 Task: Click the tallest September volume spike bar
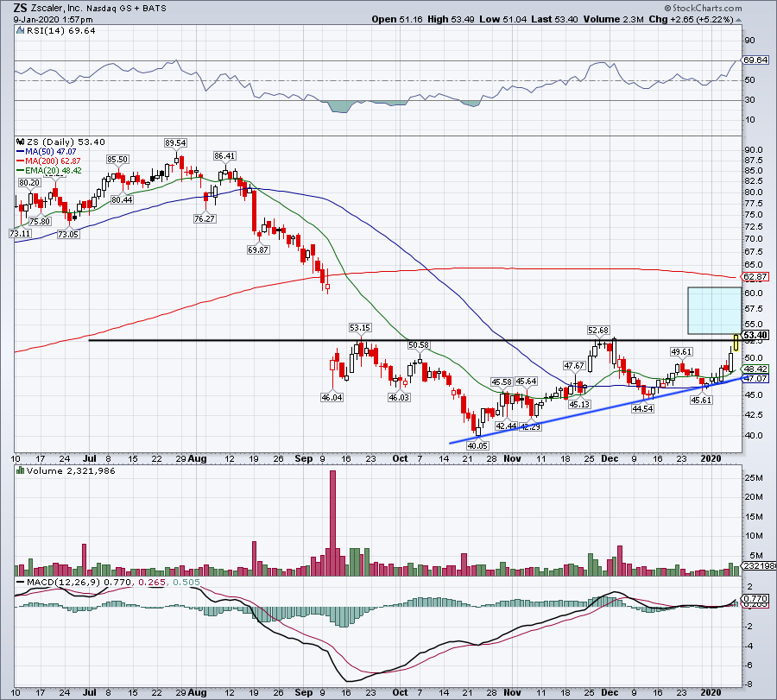(332, 523)
